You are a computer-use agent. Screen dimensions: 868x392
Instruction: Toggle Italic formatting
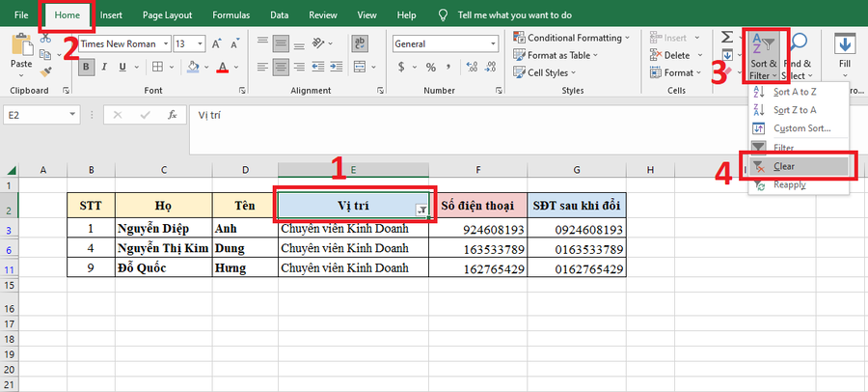(x=103, y=67)
